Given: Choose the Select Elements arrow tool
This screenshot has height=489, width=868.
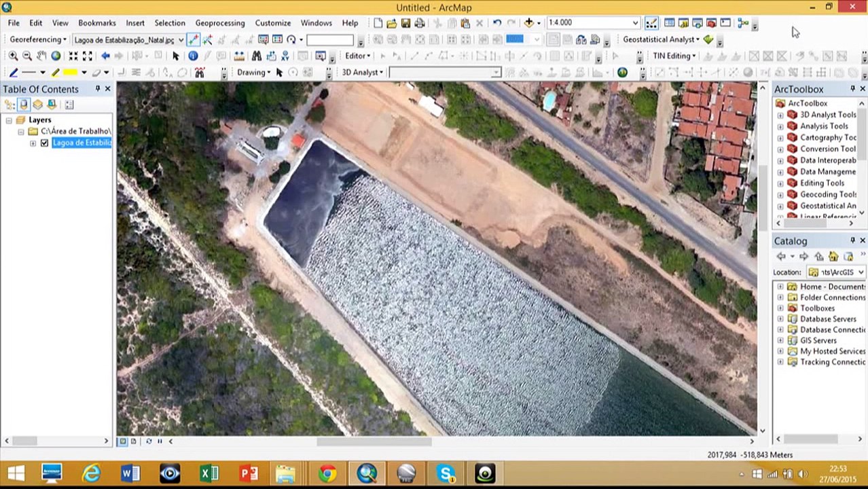Looking at the screenshot, I should pyautogui.click(x=175, y=56).
